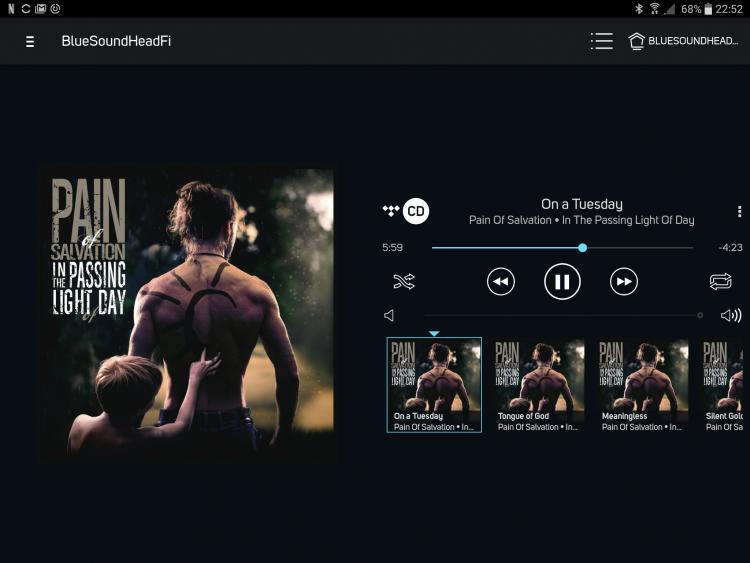Click the Tidal service icon
The height and width of the screenshot is (563, 750).
[391, 210]
